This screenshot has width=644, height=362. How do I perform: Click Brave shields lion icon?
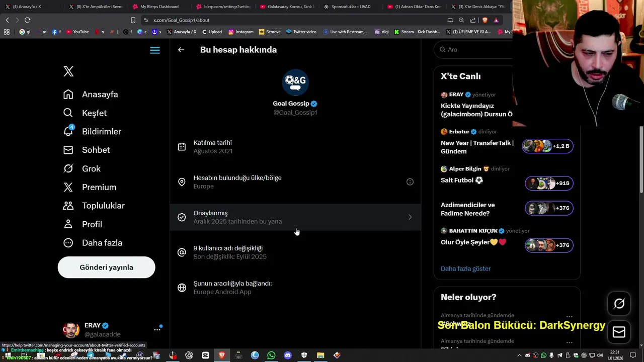(x=485, y=20)
